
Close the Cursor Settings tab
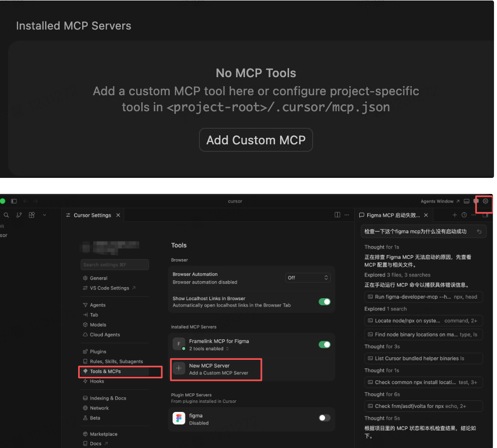(x=118, y=215)
